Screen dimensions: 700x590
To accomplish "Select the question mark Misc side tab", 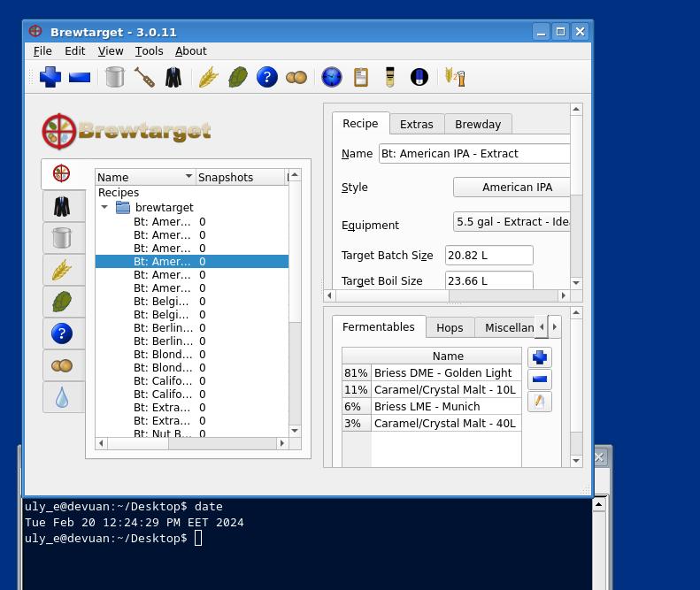I will [x=62, y=333].
